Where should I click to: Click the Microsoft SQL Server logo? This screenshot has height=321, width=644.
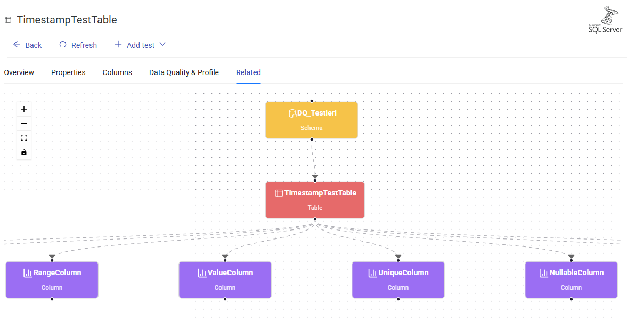pyautogui.click(x=606, y=20)
